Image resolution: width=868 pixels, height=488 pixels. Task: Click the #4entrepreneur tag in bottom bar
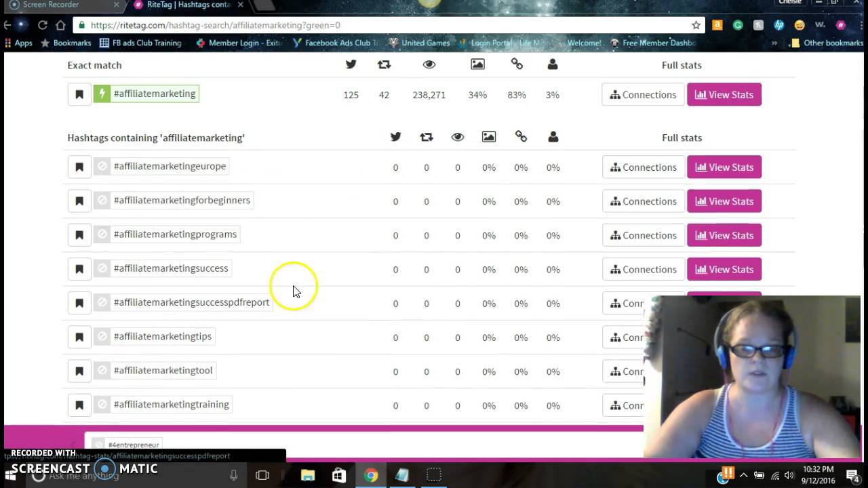134,445
